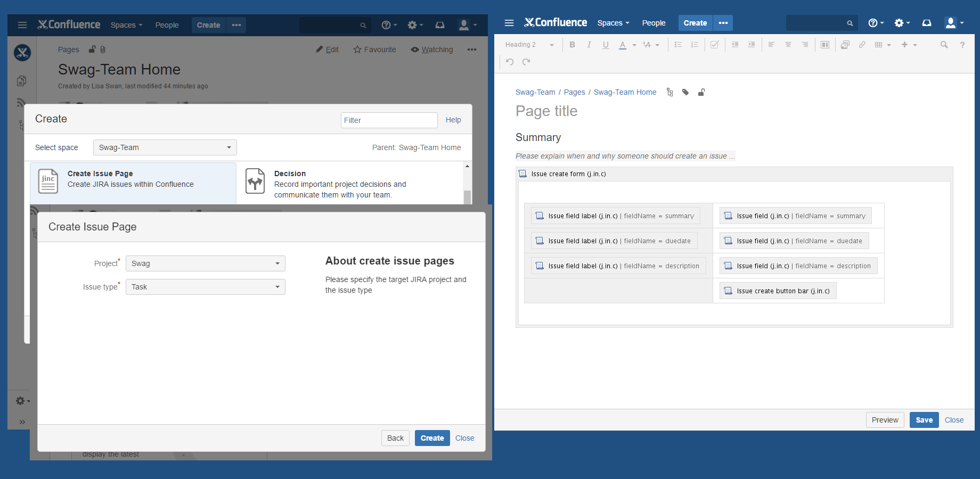The width and height of the screenshot is (980, 479).
Task: Toggle Favourite star on Swag-Team Home
Action: coord(374,49)
